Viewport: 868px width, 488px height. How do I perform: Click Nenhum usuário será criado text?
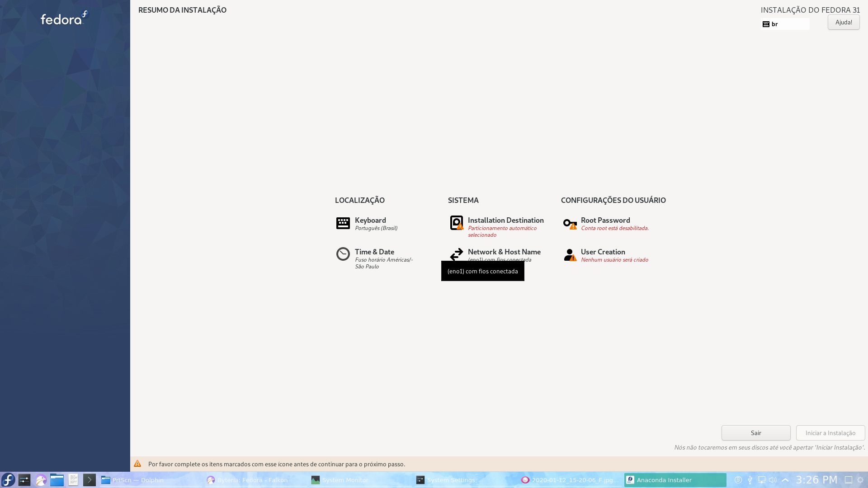(x=614, y=260)
